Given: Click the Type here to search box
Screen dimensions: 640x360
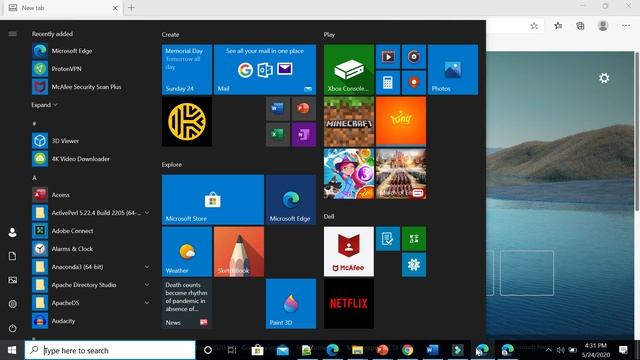Looking at the screenshot, I should 110,350.
